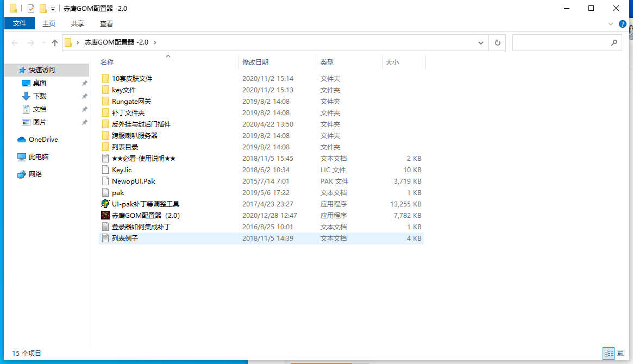Open the quick access toolbar customize dropdown
This screenshot has width=633, height=364.
pyautogui.click(x=53, y=9)
